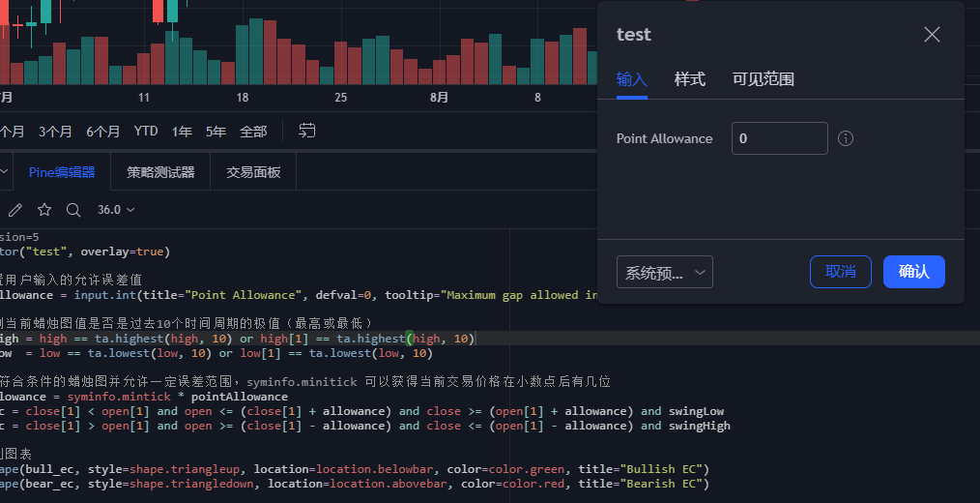Click "overlay=true" in the code

coord(122,251)
